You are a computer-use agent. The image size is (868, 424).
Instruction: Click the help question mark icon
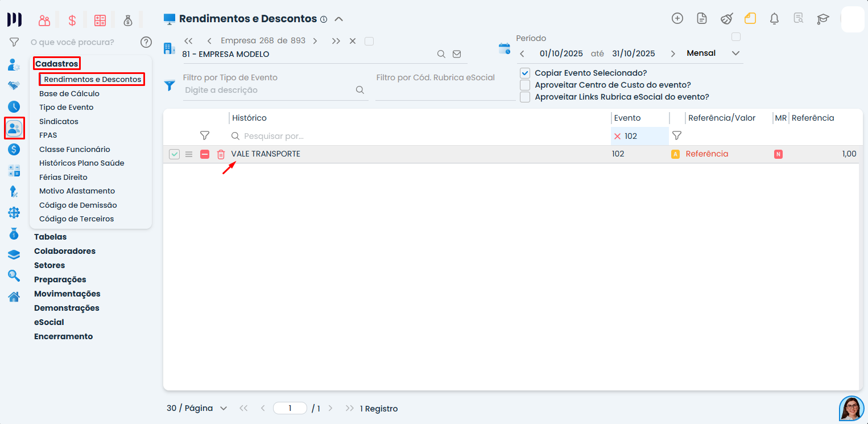[x=146, y=42]
